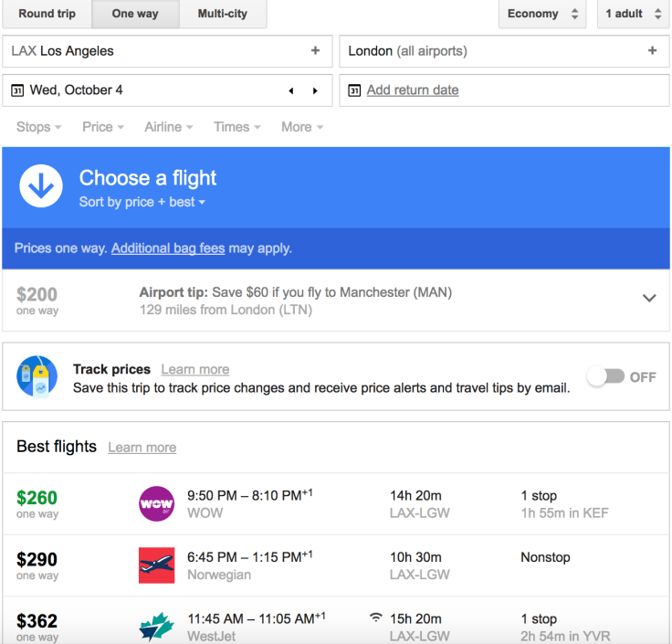The image size is (672, 644).
Task: Open the 1 adult passengers dropdown
Action: click(634, 15)
